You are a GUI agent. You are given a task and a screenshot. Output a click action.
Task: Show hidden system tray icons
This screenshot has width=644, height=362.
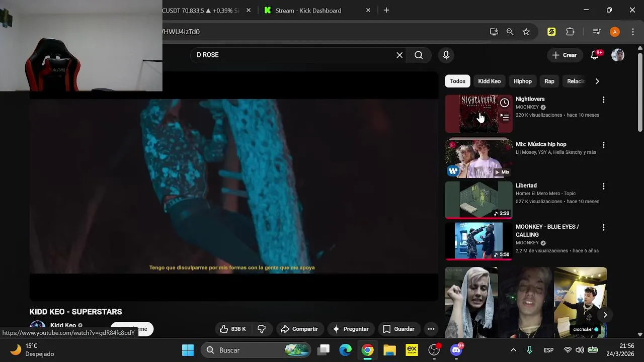tap(513, 350)
